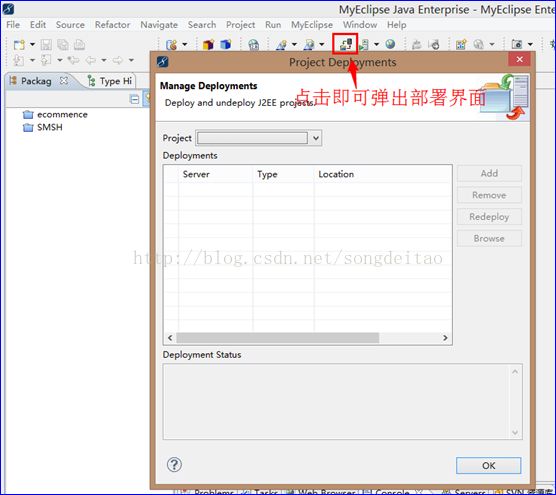Click the orange package cube toolbar icon
This screenshot has width=556, height=495.
(x=208, y=45)
